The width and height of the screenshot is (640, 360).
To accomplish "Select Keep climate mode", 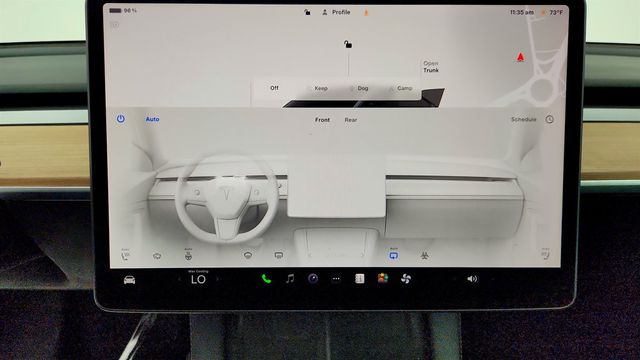I will pos(321,88).
